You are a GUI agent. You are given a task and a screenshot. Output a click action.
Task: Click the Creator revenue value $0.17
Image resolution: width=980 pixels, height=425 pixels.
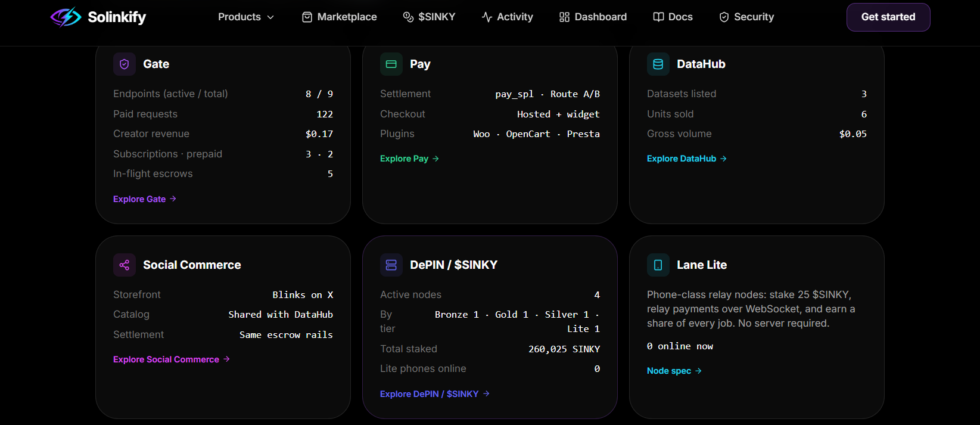click(x=319, y=134)
